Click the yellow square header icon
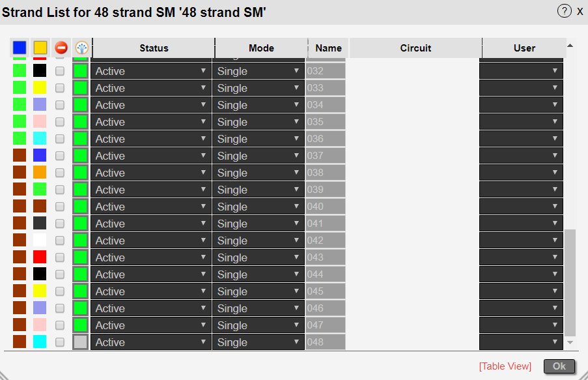Screen dimensions: 588x380 [x=40, y=48]
